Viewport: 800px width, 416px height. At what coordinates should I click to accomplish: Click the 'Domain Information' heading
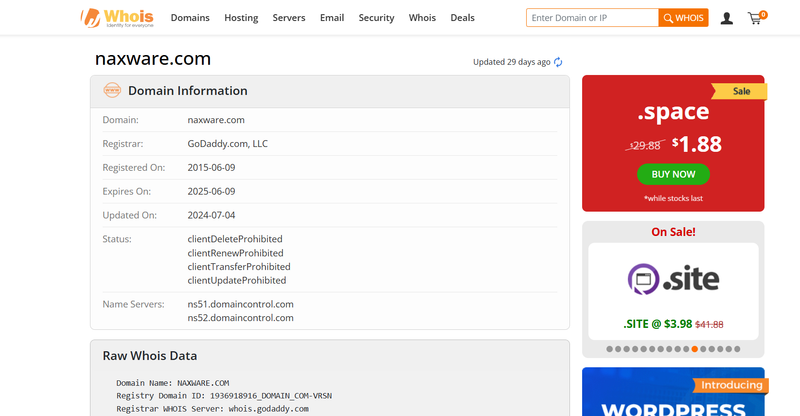click(188, 91)
